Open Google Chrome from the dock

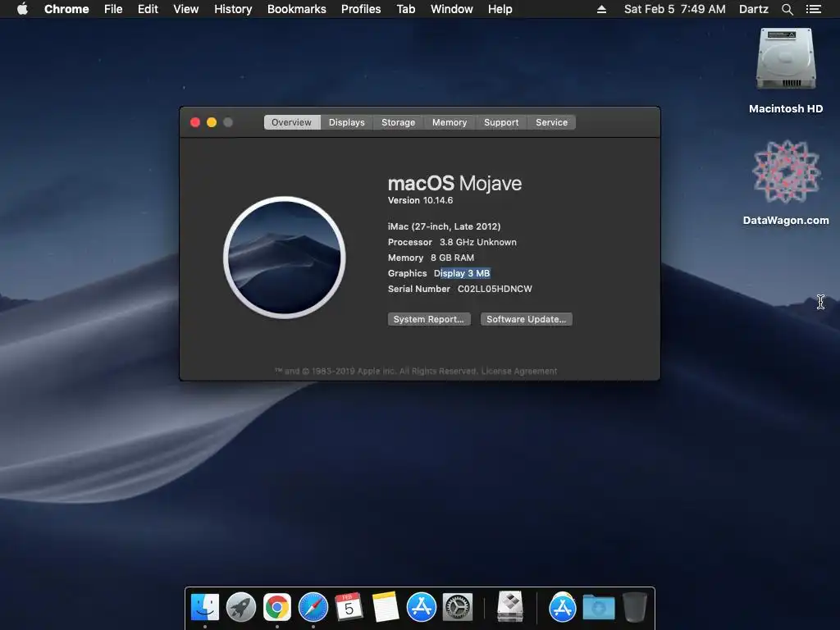pyautogui.click(x=277, y=608)
